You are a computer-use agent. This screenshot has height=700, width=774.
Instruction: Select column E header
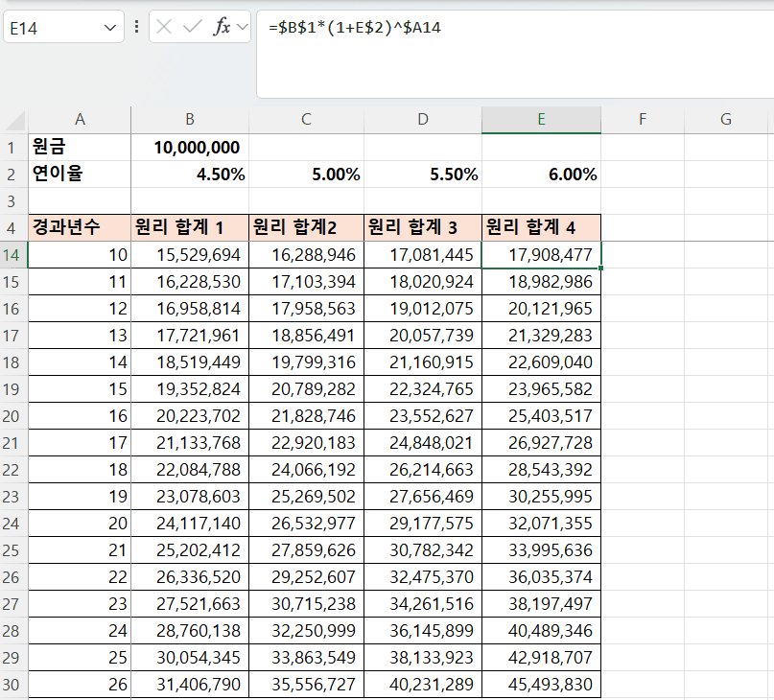[x=541, y=119]
